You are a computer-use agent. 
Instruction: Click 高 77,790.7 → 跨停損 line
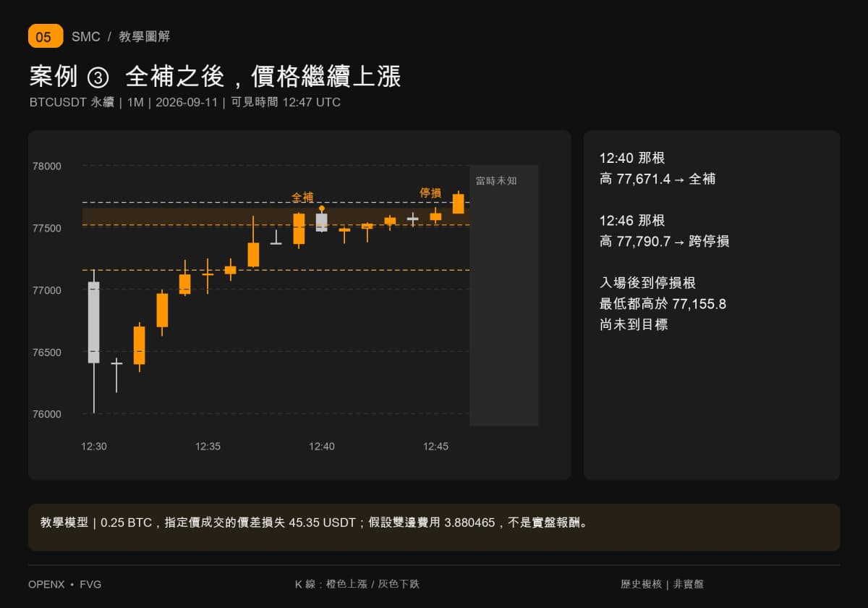[664, 241]
